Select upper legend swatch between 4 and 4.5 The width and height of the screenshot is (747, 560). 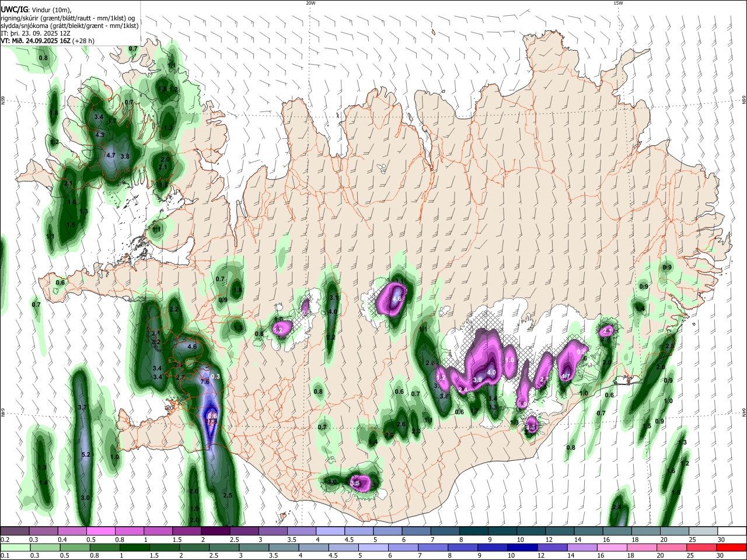click(330, 531)
